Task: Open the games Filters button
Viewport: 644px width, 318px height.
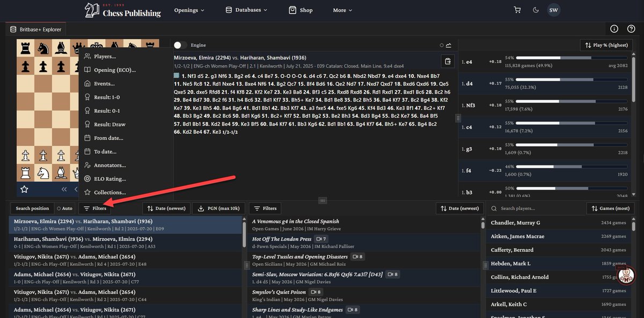Action: [x=95, y=208]
